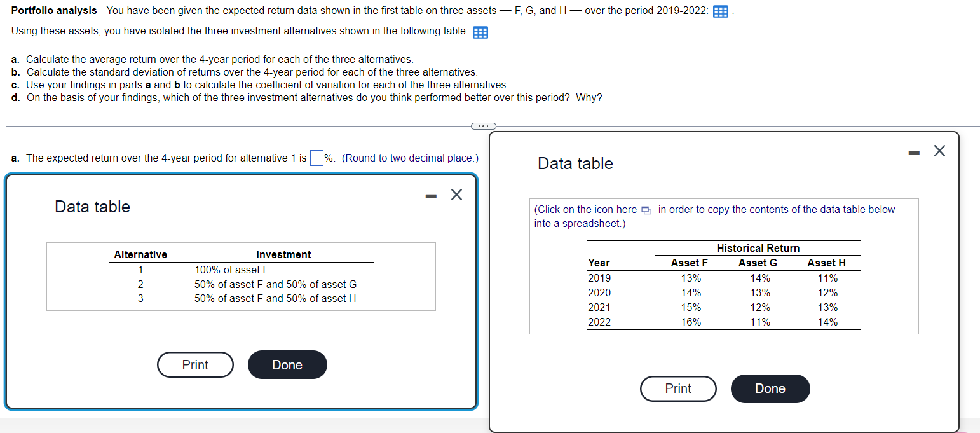980x433 pixels.
Task: Select the answer box for alternative 1
Action: (x=316, y=158)
